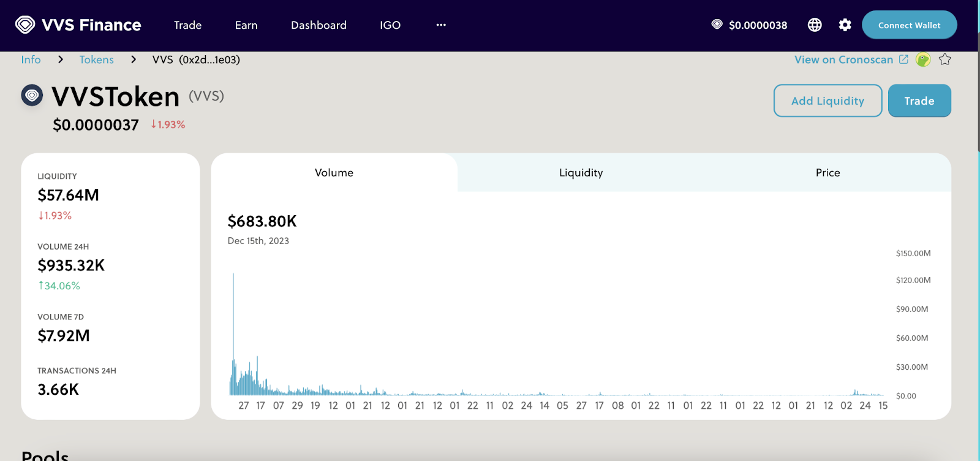Click the $57.64M liquidity value
Screen dimensions: 980x461
click(68, 195)
